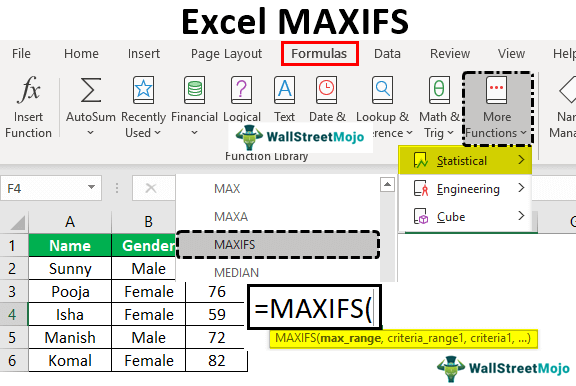This screenshot has height=386, width=576.
Task: Open the File tab
Action: [21, 54]
